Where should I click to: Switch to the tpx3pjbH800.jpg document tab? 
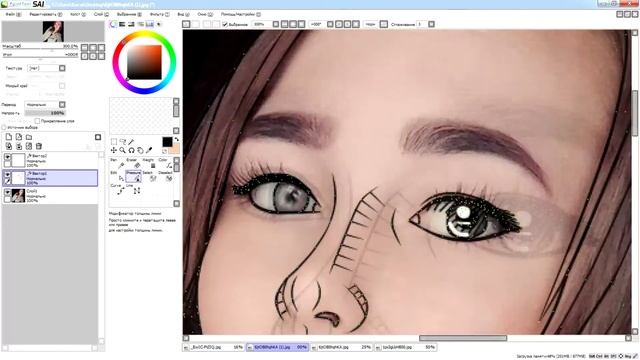click(x=406, y=347)
